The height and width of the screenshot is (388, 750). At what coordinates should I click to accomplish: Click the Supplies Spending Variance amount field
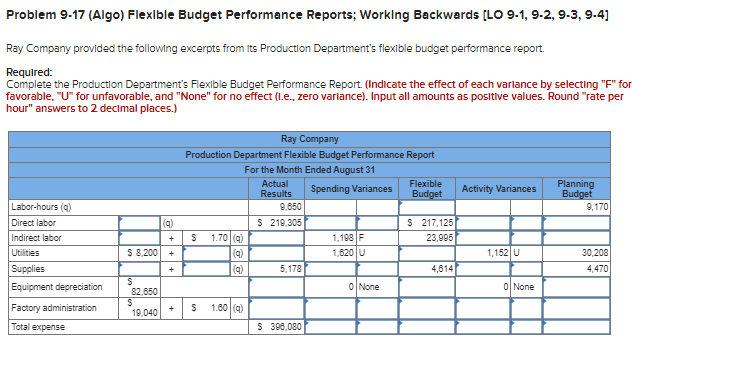pyautogui.click(x=331, y=269)
